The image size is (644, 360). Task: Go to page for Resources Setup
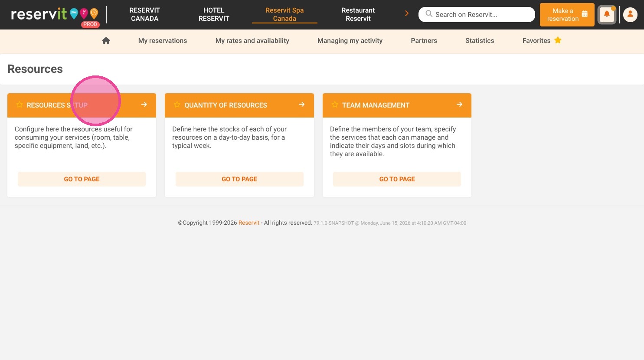[x=82, y=179]
